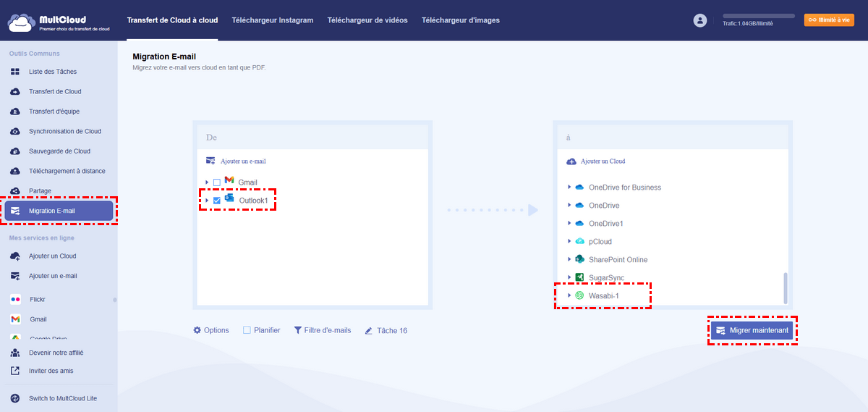The width and height of the screenshot is (868, 412).
Task: Check the Gmail checkbox
Action: coord(217,182)
